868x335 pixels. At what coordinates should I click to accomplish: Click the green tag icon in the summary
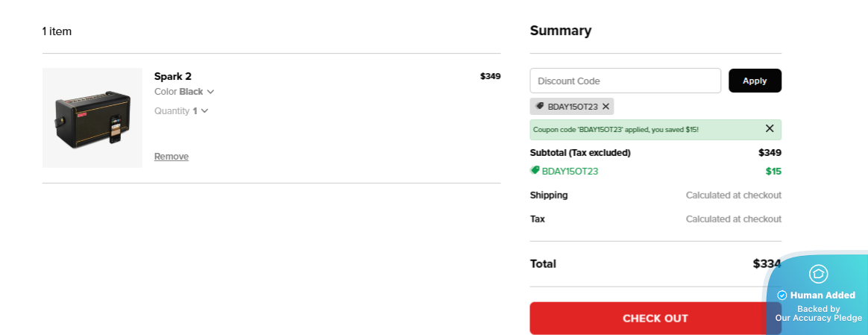tap(535, 171)
